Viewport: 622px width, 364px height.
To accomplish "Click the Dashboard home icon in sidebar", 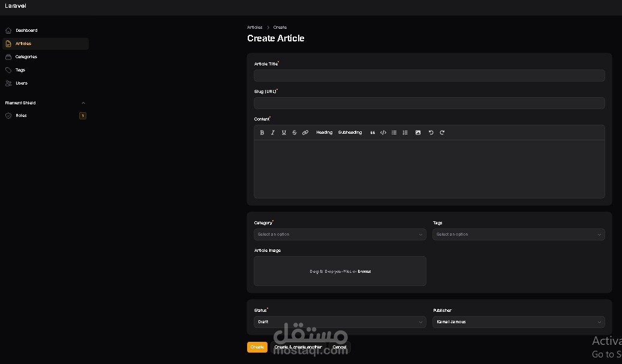I will pos(8,31).
